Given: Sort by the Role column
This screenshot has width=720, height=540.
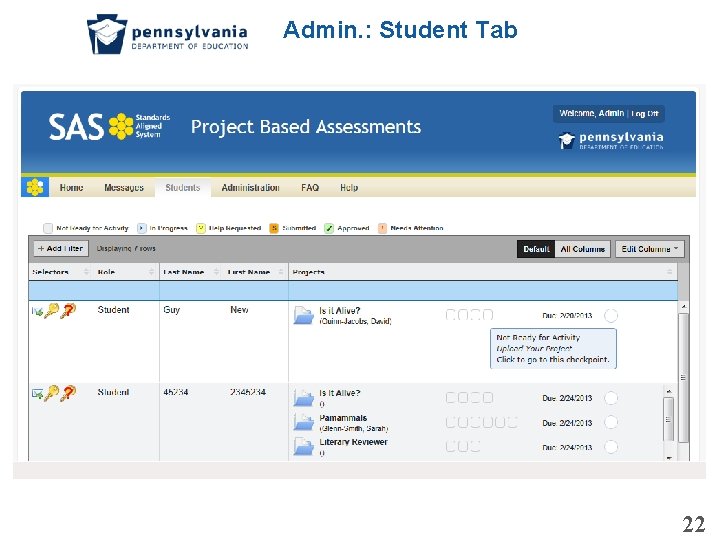Looking at the screenshot, I should (125, 272).
